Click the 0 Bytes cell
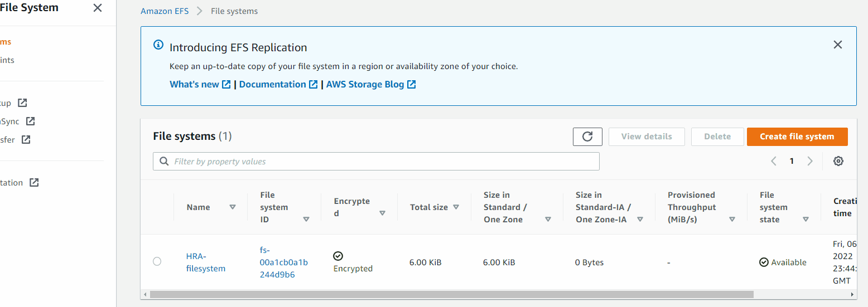868x307 pixels. (x=589, y=262)
